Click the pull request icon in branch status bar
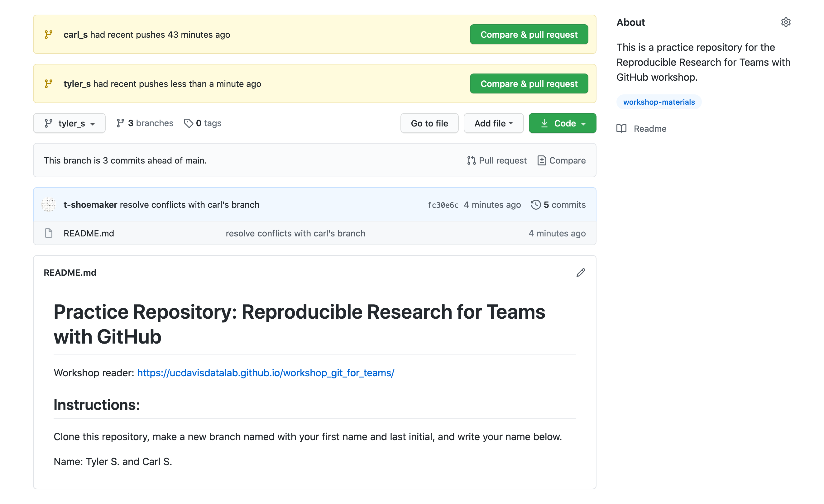Viewport: 824px width, 504px height. [x=472, y=160]
